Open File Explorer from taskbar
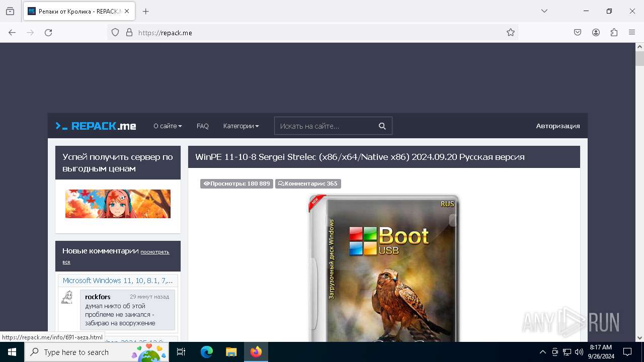This screenshot has height=362, width=644. tap(231, 352)
